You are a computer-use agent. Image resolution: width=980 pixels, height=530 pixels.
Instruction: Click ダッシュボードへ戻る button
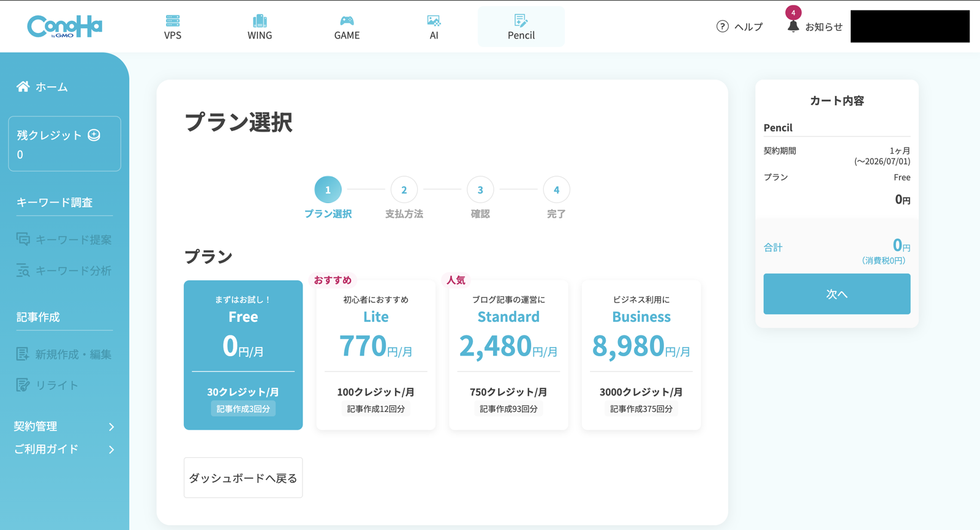[243, 477]
